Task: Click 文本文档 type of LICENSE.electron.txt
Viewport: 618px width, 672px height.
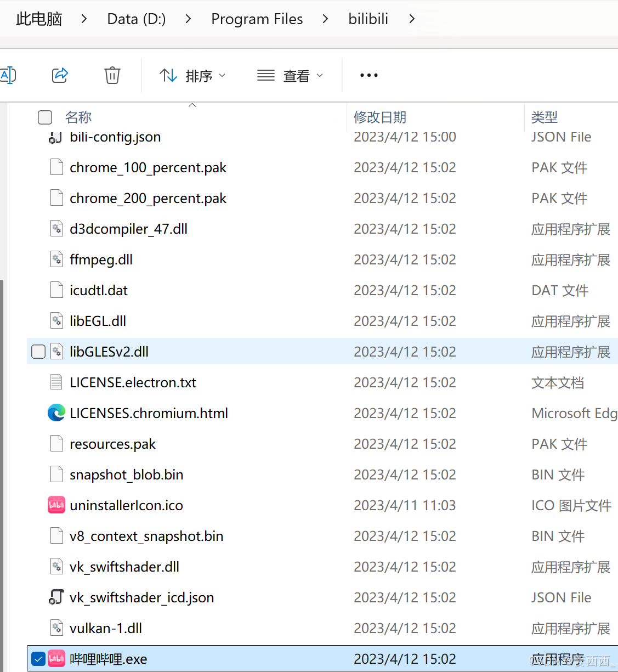Action: [x=558, y=382]
